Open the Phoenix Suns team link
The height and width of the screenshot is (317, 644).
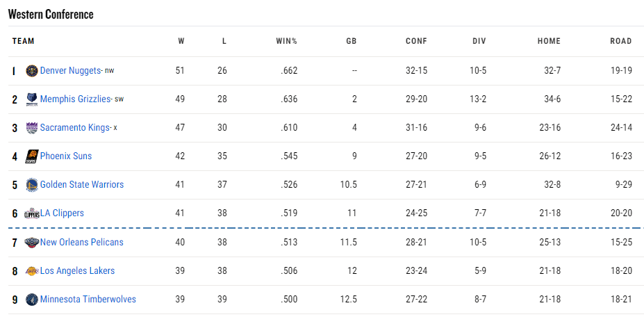click(x=66, y=156)
